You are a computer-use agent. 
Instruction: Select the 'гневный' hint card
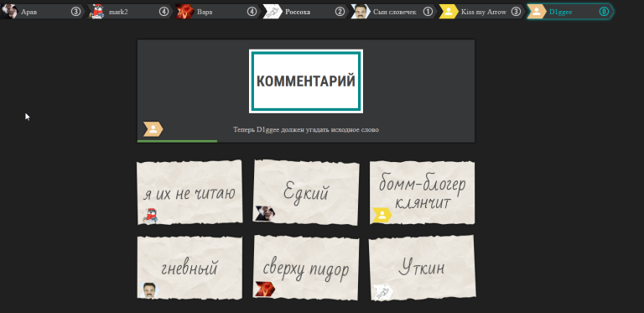click(x=190, y=268)
